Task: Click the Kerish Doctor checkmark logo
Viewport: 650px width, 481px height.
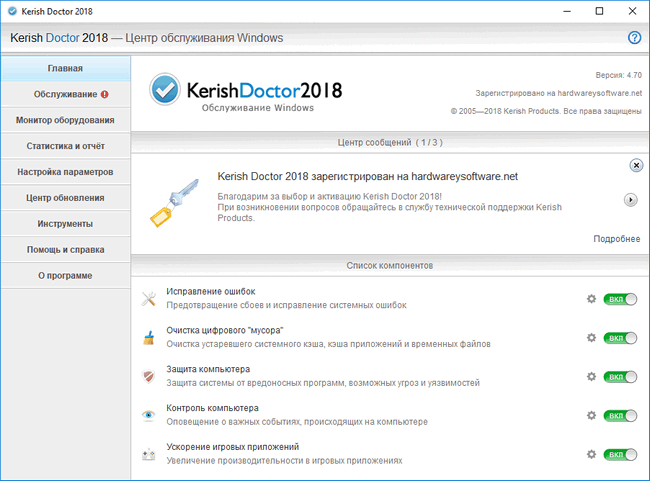Action: (x=165, y=89)
